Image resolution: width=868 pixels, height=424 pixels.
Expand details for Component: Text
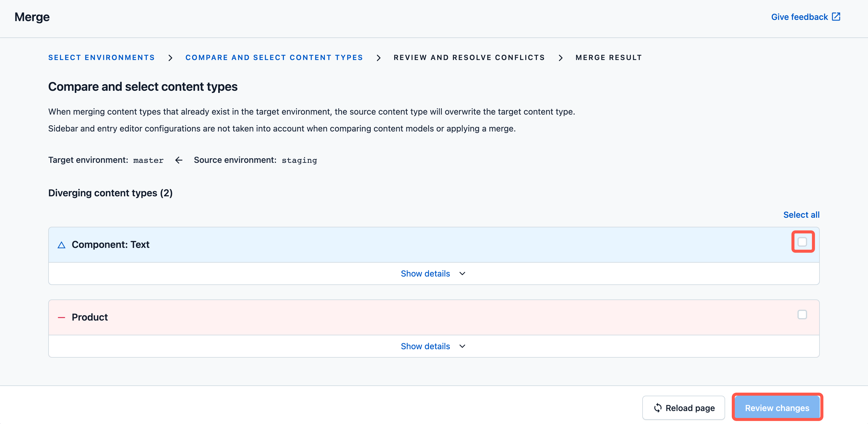pos(425,273)
